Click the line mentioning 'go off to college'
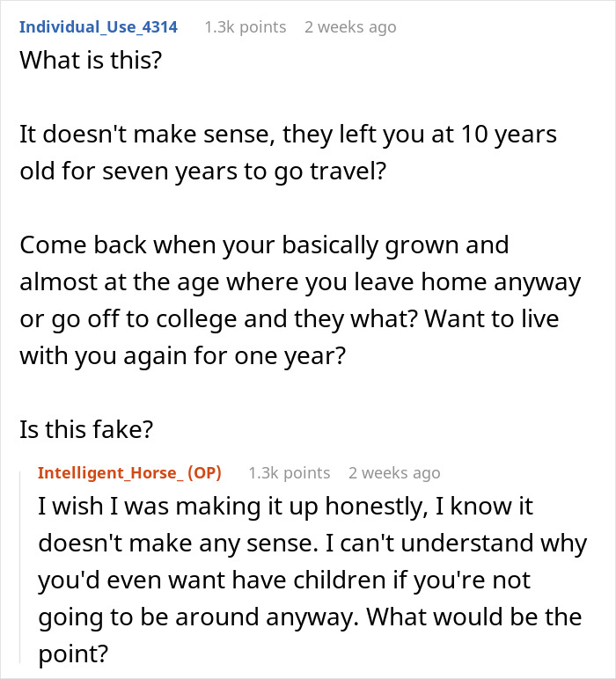The width and height of the screenshot is (616, 679). (x=289, y=318)
